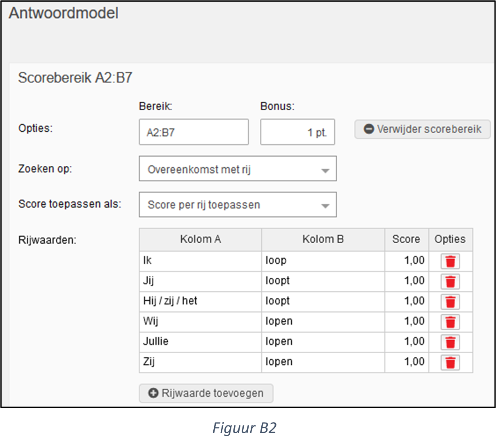Viewport: 496px width, 448px height.
Task: Remove the 'Hij / zij / het' row
Action: pyautogui.click(x=450, y=302)
